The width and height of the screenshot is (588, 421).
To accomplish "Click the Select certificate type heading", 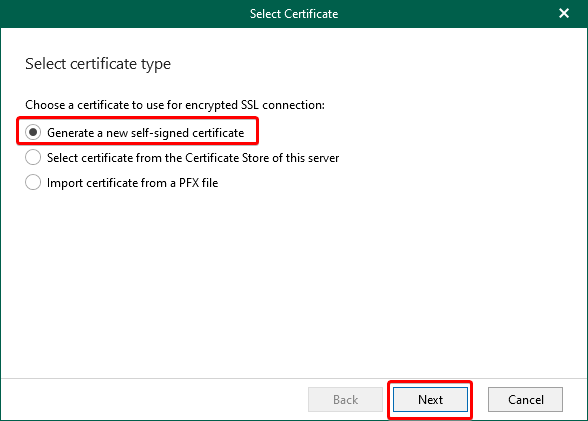I will click(x=98, y=64).
